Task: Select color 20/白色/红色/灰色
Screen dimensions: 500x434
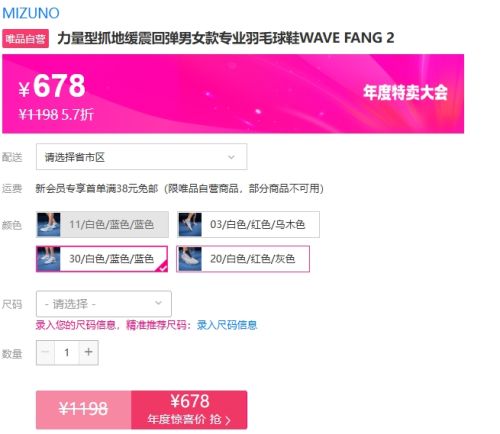Action: pyautogui.click(x=243, y=259)
